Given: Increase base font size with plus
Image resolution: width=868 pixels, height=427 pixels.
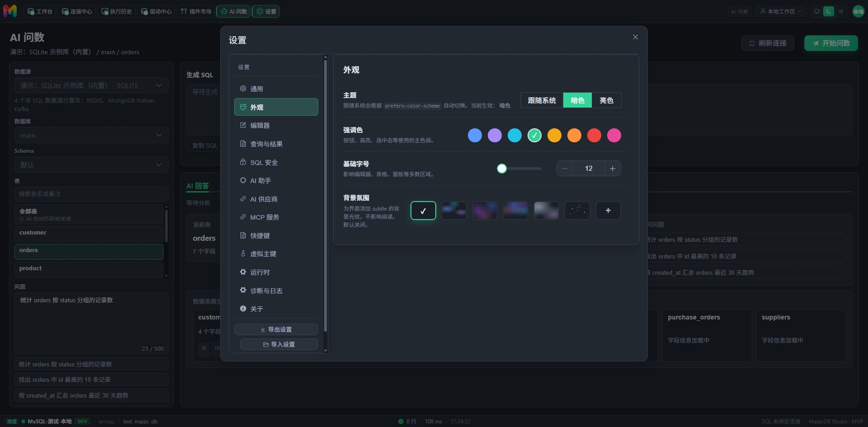Looking at the screenshot, I should coord(613,169).
